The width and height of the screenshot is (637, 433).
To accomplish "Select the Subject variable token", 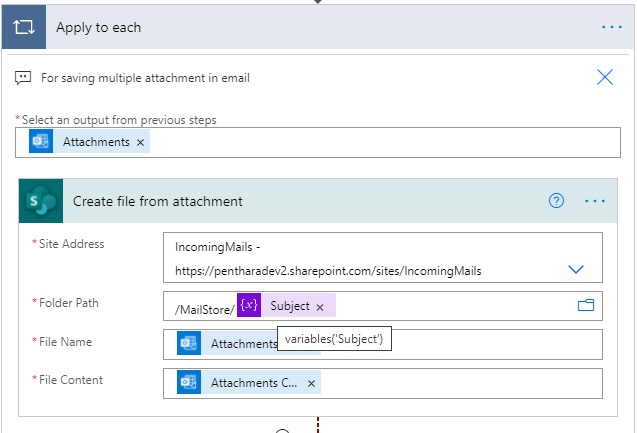I will (x=286, y=305).
